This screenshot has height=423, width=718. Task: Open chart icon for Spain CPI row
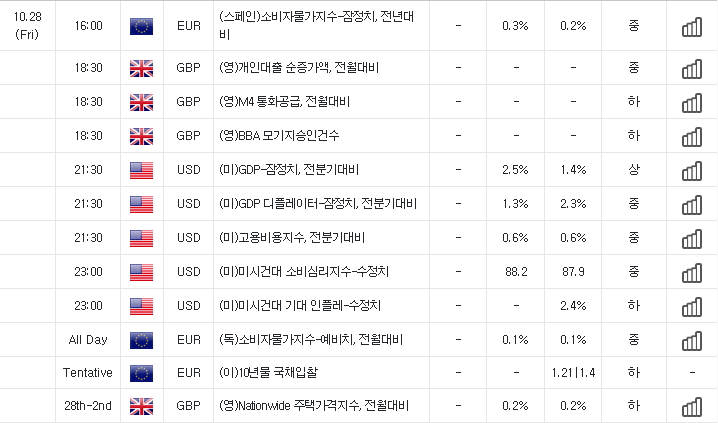point(692,27)
